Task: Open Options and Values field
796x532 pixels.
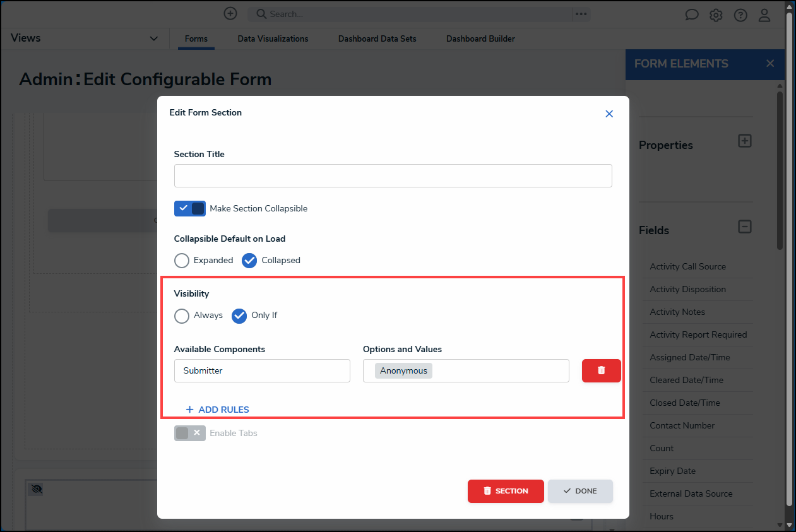Action: tap(466, 370)
